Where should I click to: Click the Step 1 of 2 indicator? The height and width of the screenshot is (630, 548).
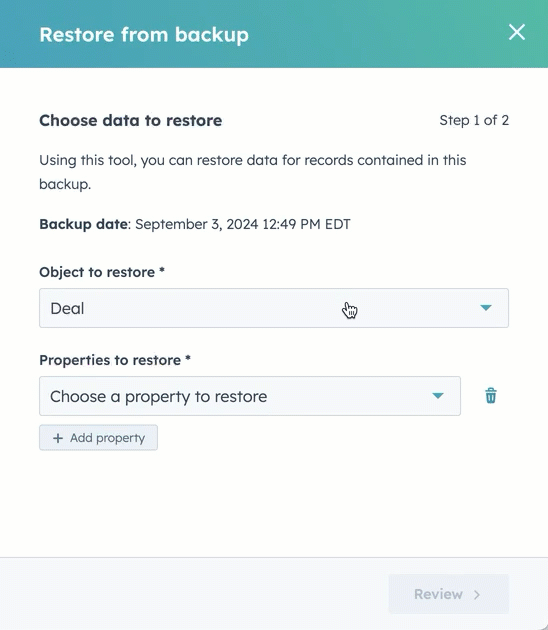coord(474,120)
